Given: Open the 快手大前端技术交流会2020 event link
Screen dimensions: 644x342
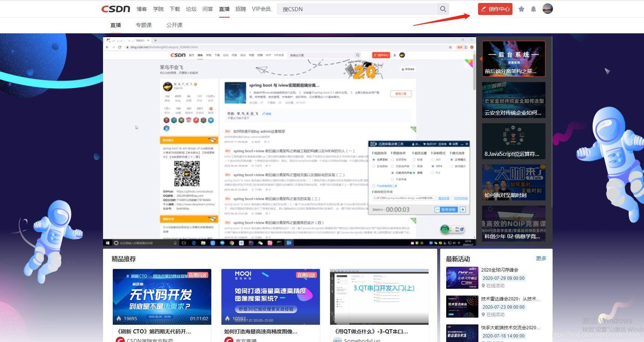Looking at the screenshot, I should pos(511,327).
